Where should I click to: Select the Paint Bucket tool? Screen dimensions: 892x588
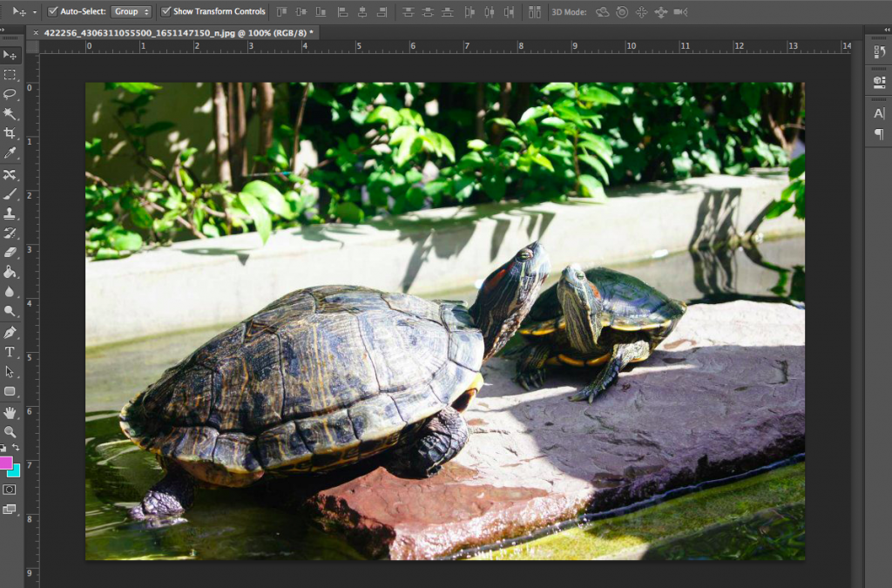click(10, 272)
